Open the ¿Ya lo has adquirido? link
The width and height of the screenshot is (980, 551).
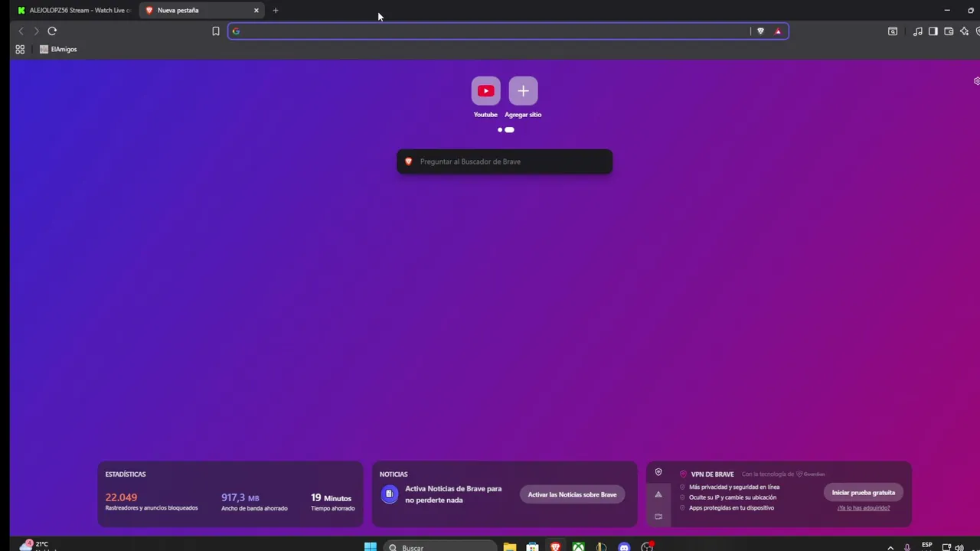[864, 507]
